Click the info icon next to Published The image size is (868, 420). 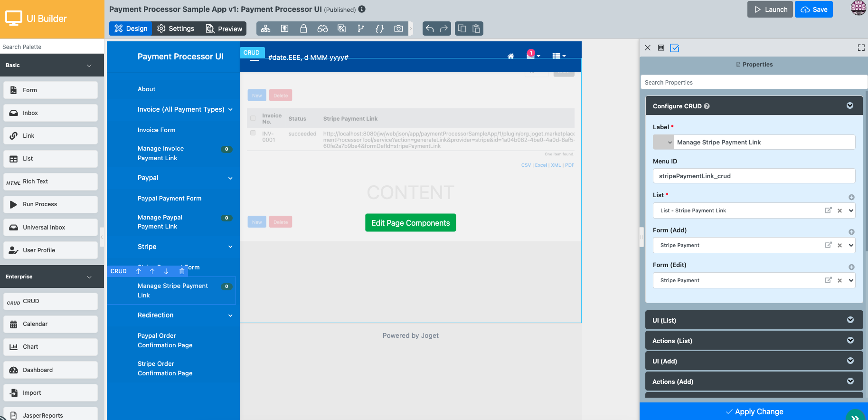coord(362,9)
